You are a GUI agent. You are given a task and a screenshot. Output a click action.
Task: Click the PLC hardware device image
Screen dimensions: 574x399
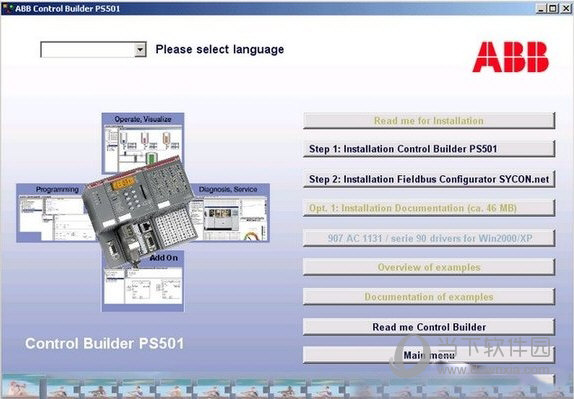click(141, 210)
